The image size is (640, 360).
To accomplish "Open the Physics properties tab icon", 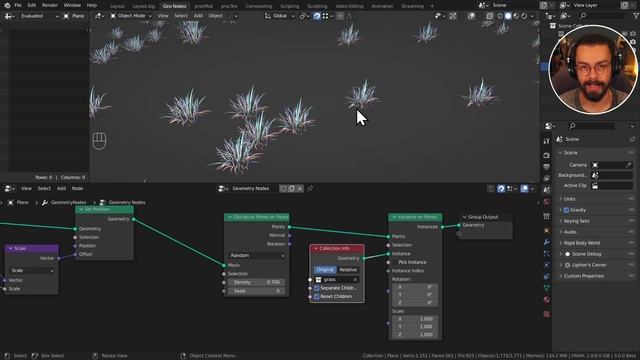I will point(547,265).
